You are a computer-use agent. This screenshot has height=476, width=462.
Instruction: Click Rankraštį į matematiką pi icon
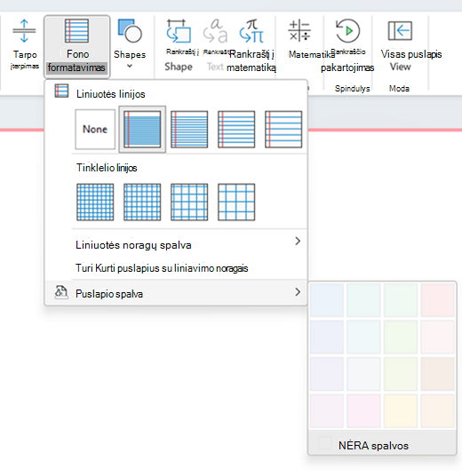pos(251,31)
